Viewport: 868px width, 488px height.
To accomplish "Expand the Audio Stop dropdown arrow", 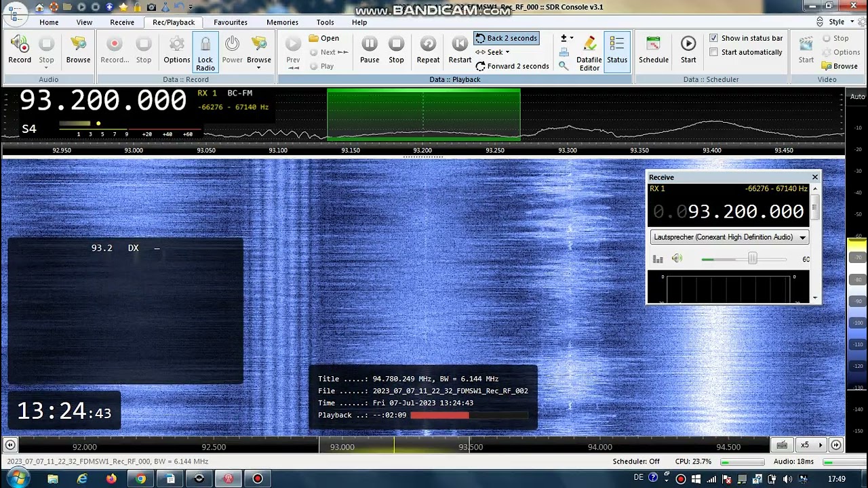I will (x=46, y=67).
